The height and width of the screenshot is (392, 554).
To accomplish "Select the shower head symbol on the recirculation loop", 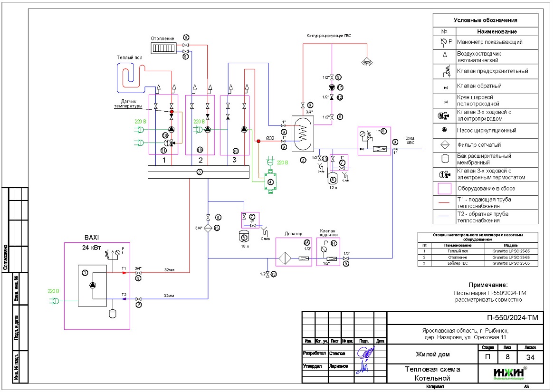I will [366, 61].
